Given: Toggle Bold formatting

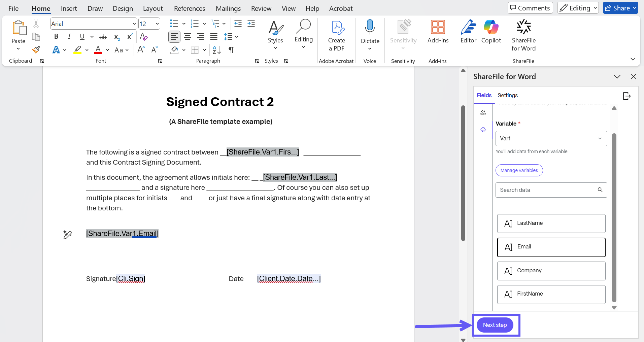Looking at the screenshot, I should click(56, 36).
